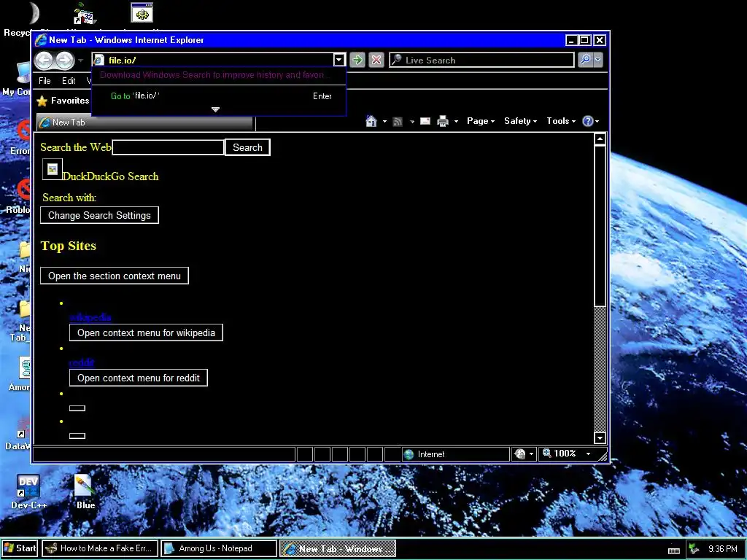This screenshot has width=747, height=560.
Task: Click Download Windows Search suggestion text
Action: [214, 75]
